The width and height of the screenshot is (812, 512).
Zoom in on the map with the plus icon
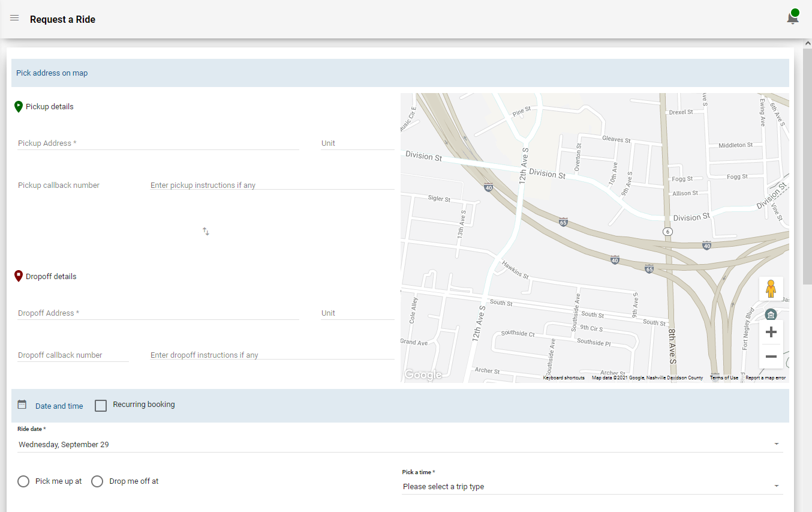coord(771,332)
